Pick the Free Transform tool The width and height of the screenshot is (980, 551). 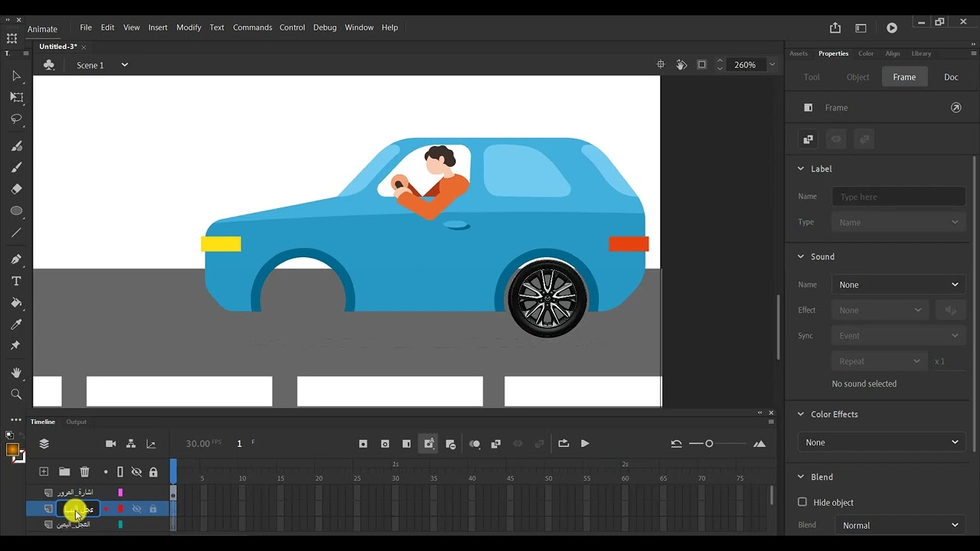tap(16, 97)
